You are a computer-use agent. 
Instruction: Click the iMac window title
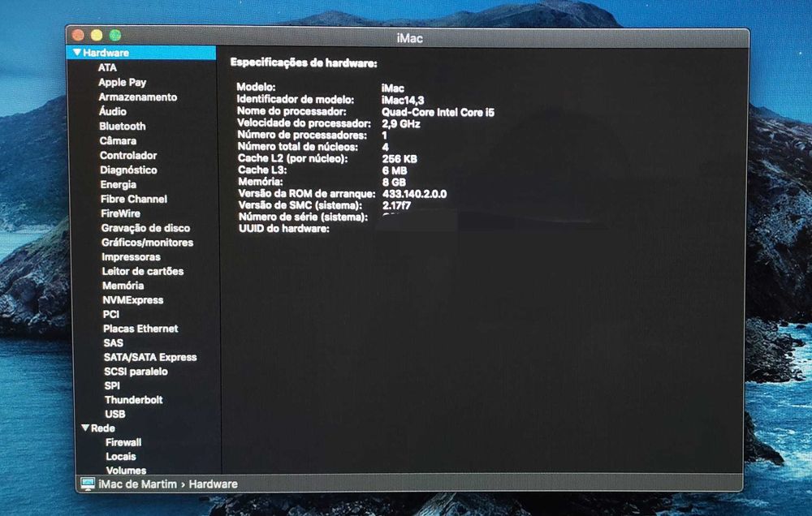click(x=409, y=38)
